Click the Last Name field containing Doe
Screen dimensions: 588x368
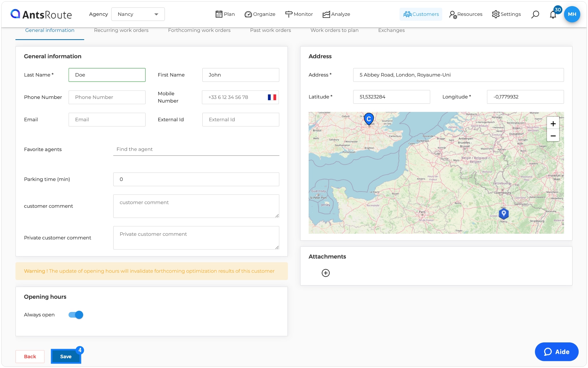107,75
